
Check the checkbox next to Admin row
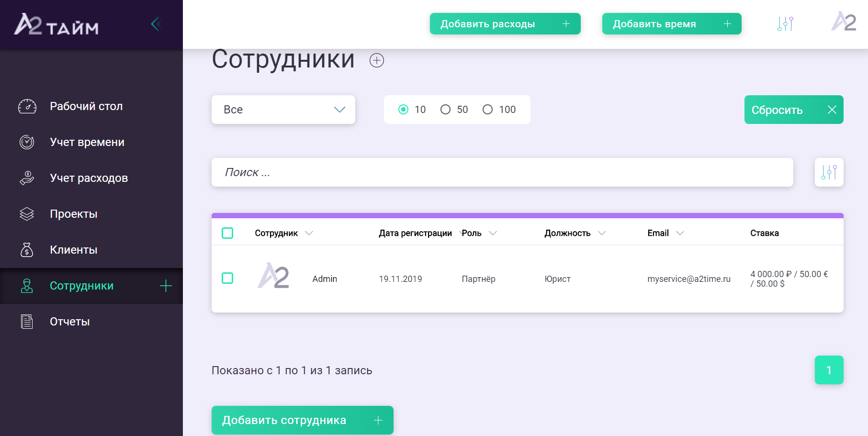(228, 278)
